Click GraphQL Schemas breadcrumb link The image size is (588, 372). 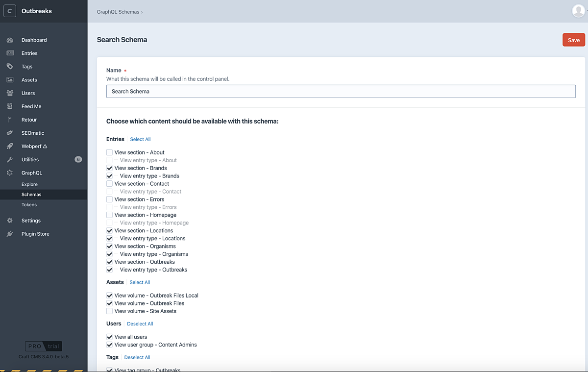[118, 12]
